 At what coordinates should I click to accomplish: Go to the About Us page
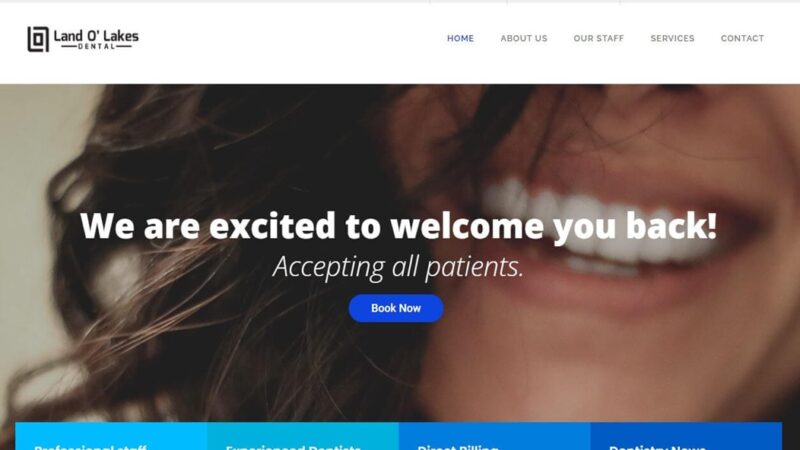tap(523, 38)
